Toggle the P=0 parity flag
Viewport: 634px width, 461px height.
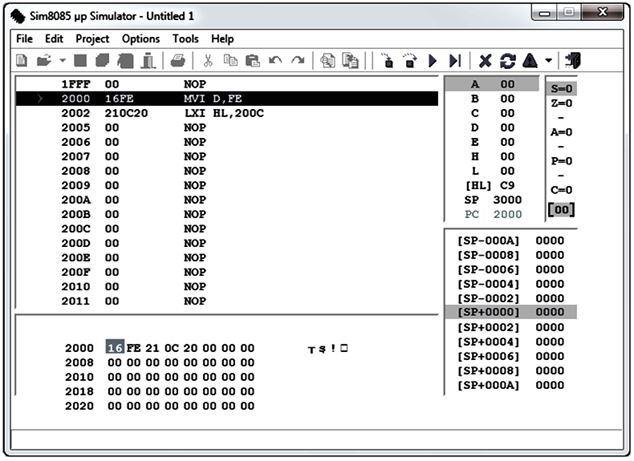(562, 161)
